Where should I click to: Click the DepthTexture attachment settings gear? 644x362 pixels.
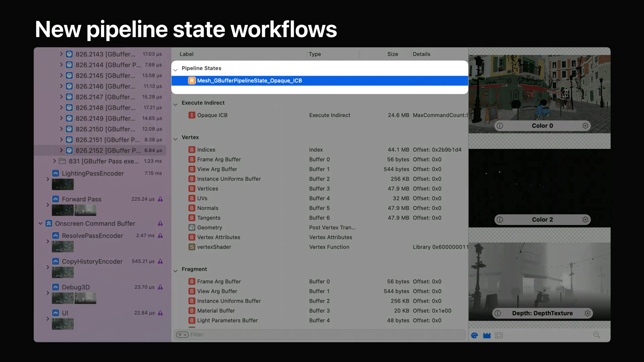(x=588, y=313)
